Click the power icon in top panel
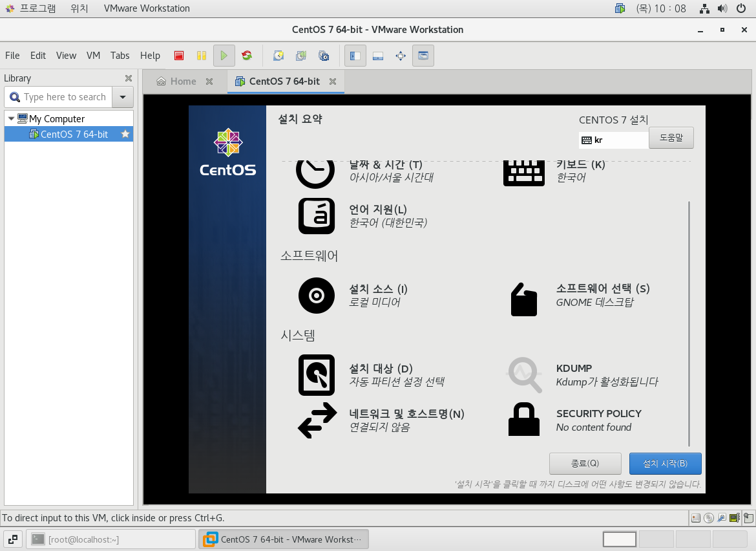This screenshot has height=551, width=756. click(741, 8)
